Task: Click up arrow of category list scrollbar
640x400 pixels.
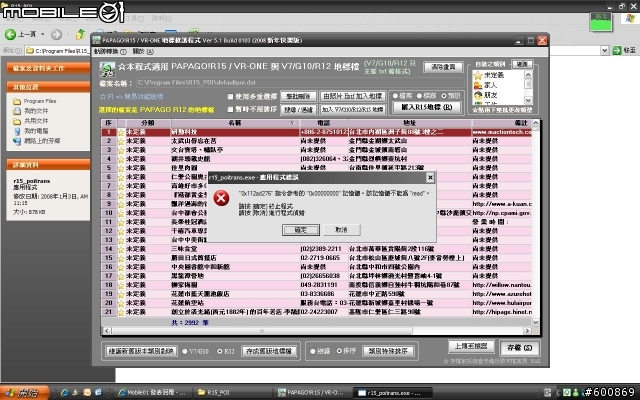Action: 528,75
